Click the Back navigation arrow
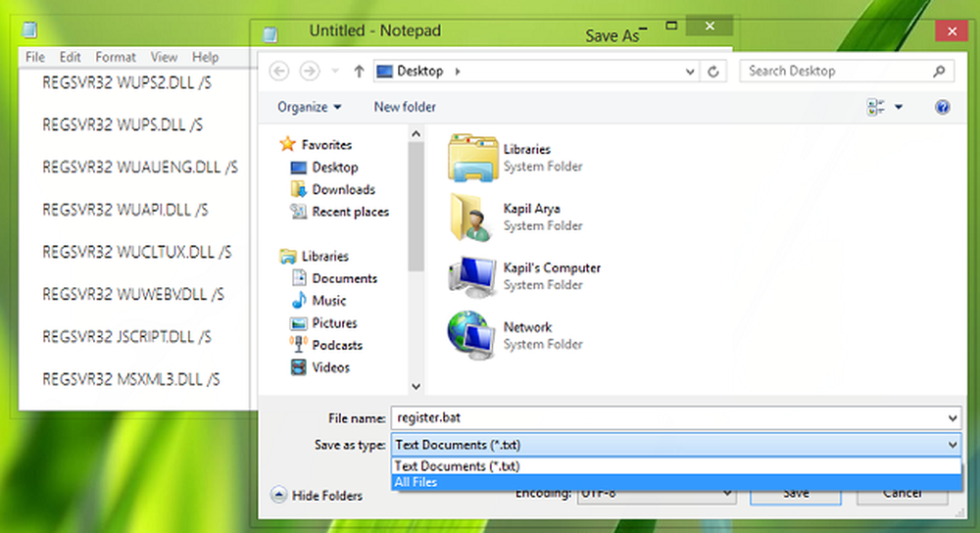 click(279, 71)
